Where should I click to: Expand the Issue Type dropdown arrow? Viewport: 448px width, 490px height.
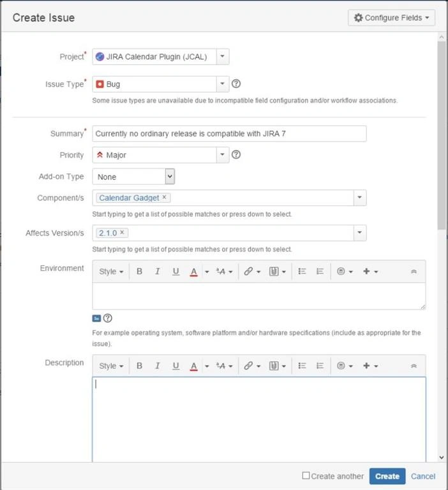coord(222,84)
